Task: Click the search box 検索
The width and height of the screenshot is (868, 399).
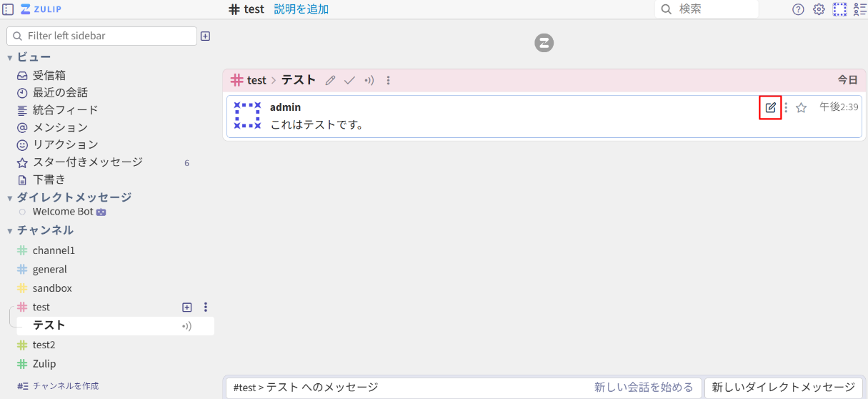Action: pos(707,9)
